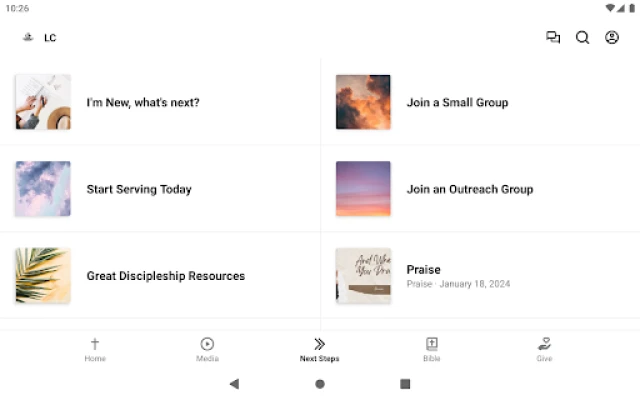Screen dimensions: 640x400
Task: Tap the Praise sermon thumbnail
Action: click(x=363, y=276)
